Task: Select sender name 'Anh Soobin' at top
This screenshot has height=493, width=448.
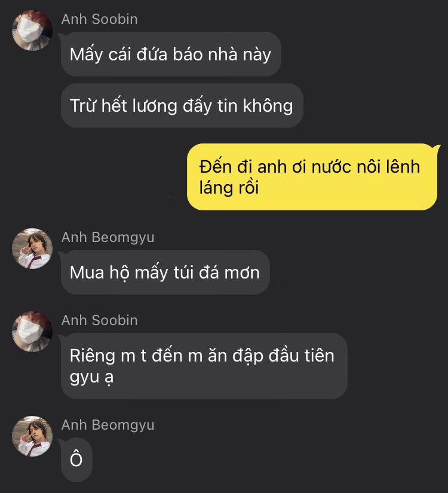Action: point(99,19)
